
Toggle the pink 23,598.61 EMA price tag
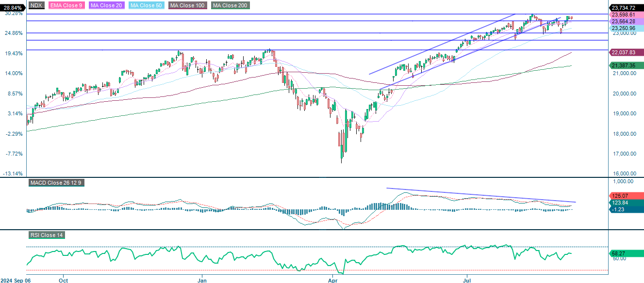click(x=625, y=15)
